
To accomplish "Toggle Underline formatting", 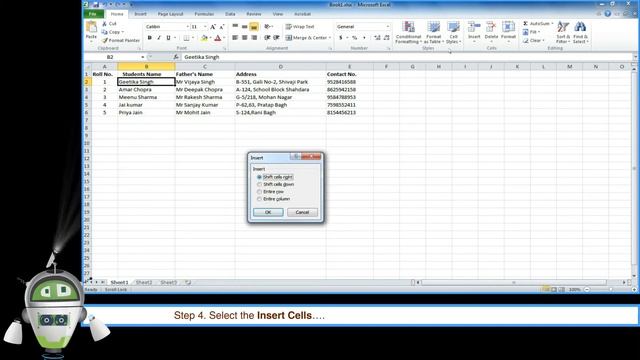I will click(x=168, y=38).
